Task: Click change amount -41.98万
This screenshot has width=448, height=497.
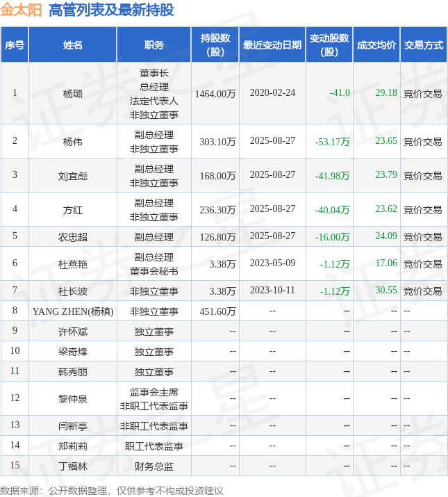Action: [x=332, y=176]
